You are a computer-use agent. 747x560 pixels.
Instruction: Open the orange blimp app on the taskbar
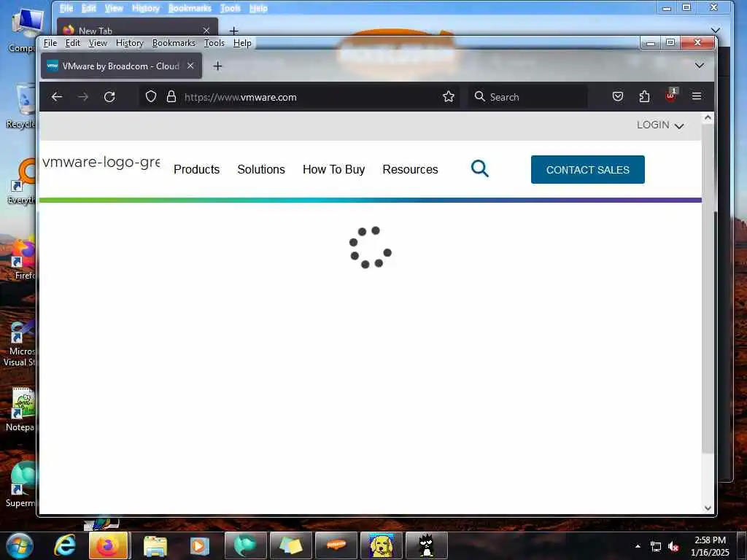[x=336, y=545]
